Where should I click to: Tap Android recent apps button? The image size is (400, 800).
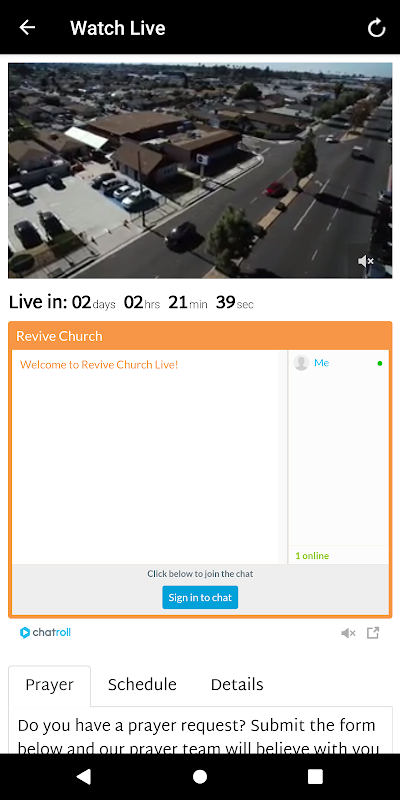(315, 776)
